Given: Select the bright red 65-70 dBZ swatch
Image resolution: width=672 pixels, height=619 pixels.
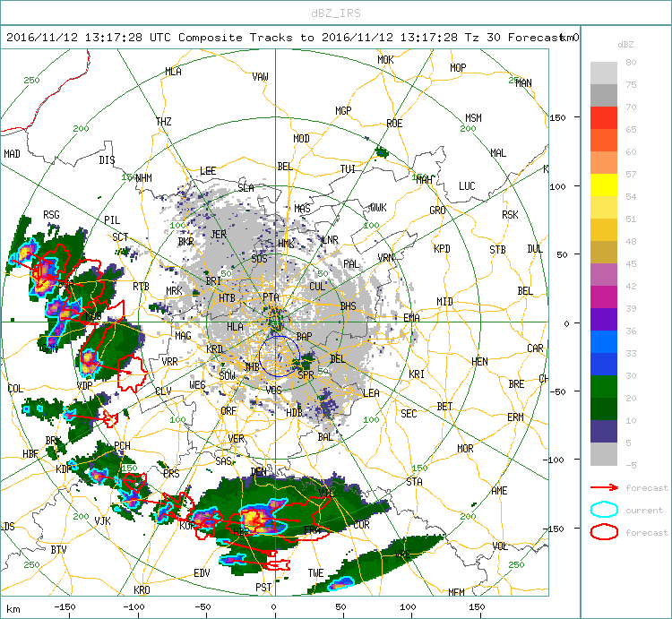Looking at the screenshot, I should pos(603,118).
